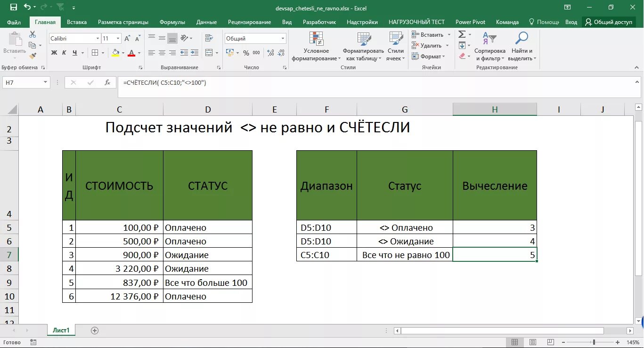Cut selection with the scissors icon

pos(33,34)
